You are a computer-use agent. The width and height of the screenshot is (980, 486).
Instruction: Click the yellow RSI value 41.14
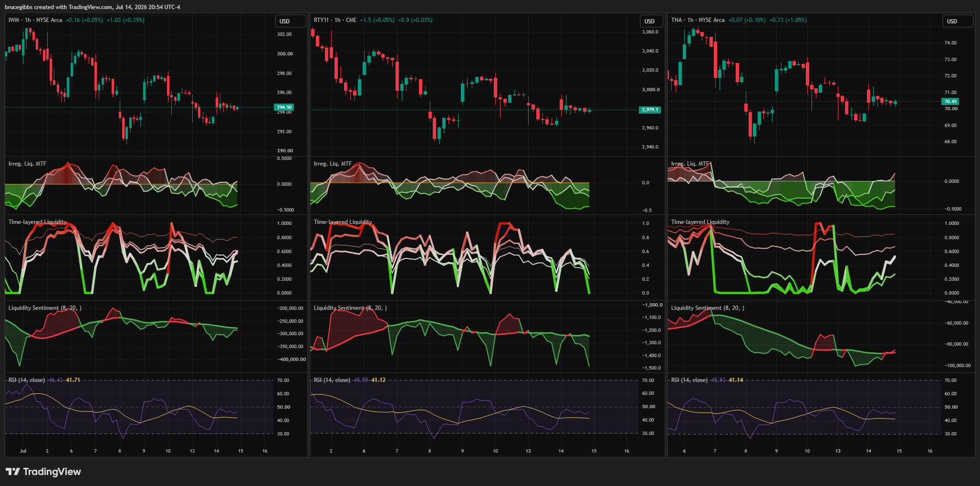click(736, 380)
